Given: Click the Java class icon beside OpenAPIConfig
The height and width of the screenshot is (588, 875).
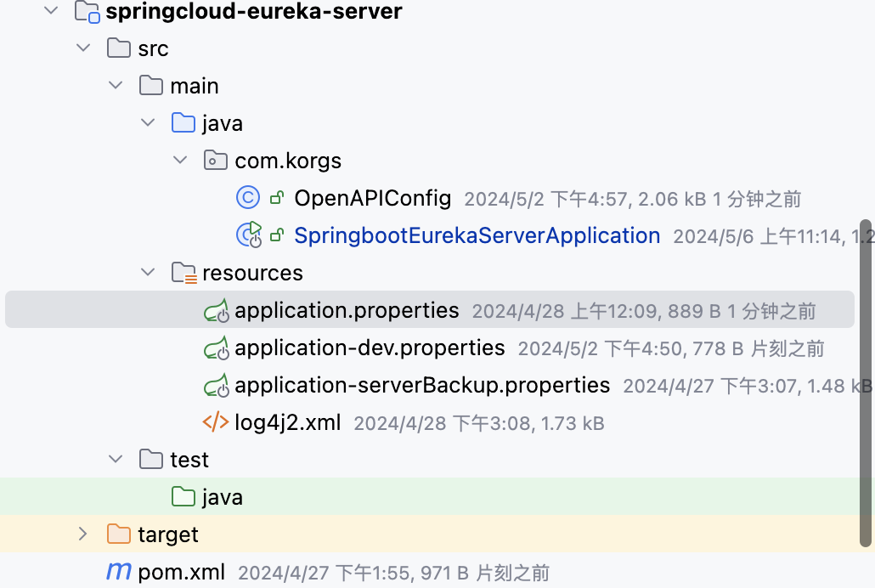Looking at the screenshot, I should point(246,197).
